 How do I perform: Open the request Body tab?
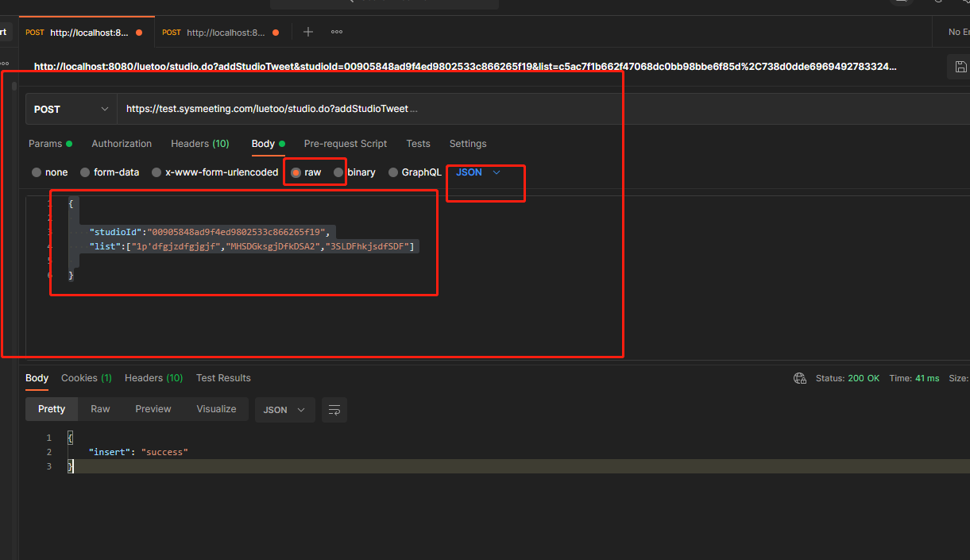(268, 144)
